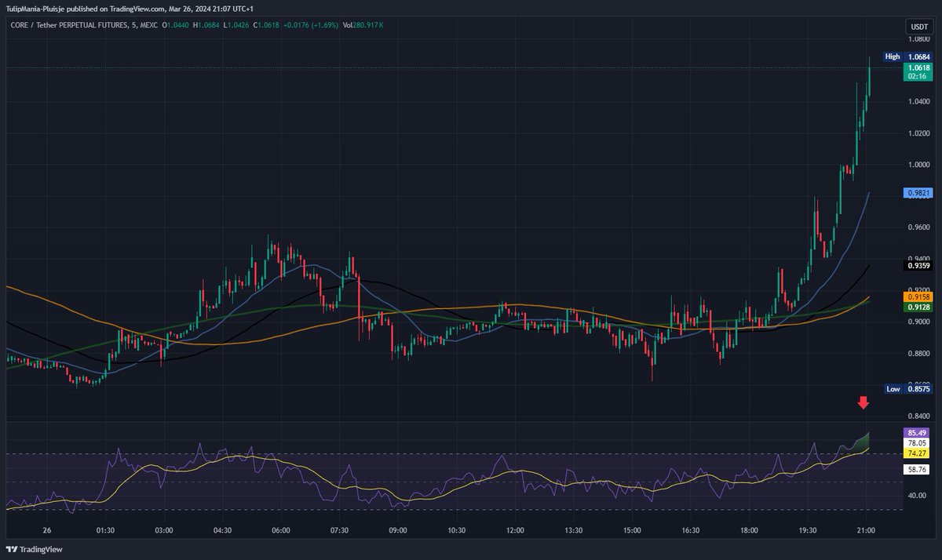
Task: Click the white RSI level label 78.05
Action: (918, 443)
